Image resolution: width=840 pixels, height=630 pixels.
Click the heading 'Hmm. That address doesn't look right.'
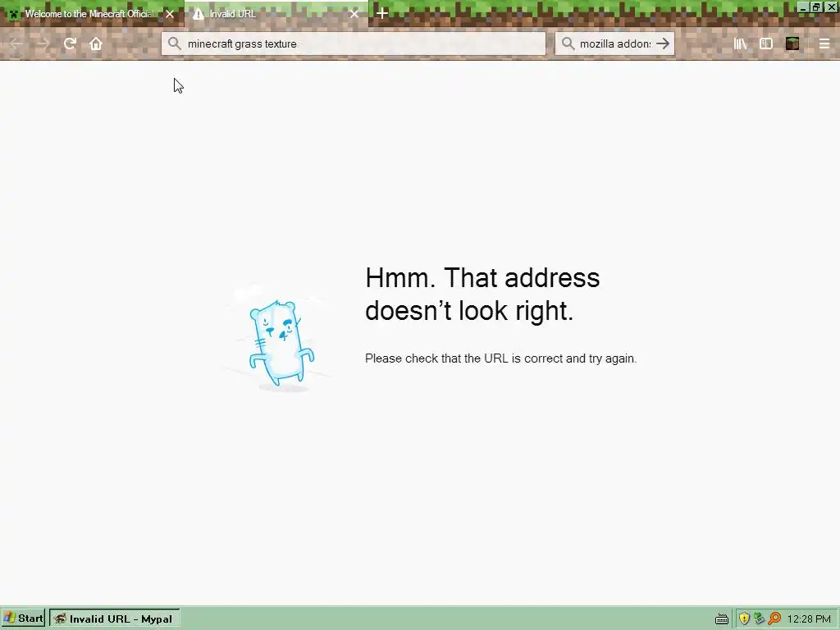coord(482,294)
